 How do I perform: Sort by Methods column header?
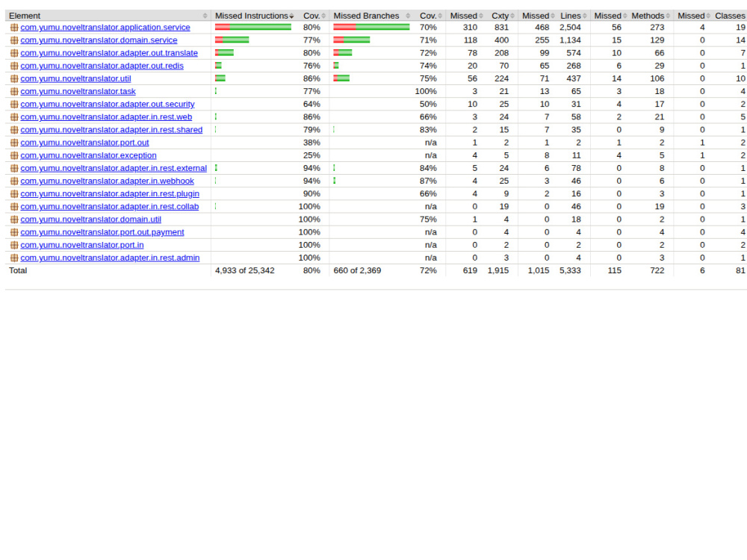(651, 16)
